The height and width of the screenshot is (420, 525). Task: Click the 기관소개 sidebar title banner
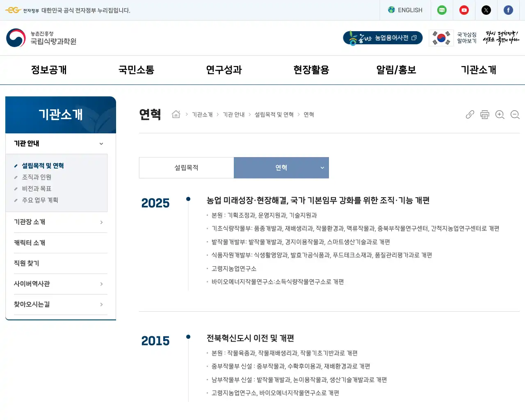click(61, 115)
